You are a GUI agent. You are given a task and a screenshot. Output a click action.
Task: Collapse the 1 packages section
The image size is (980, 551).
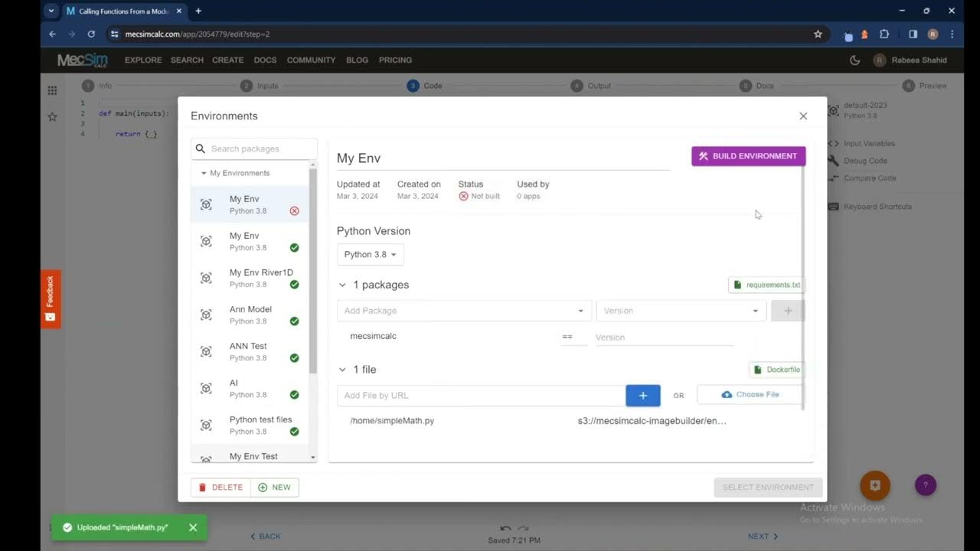tap(342, 285)
